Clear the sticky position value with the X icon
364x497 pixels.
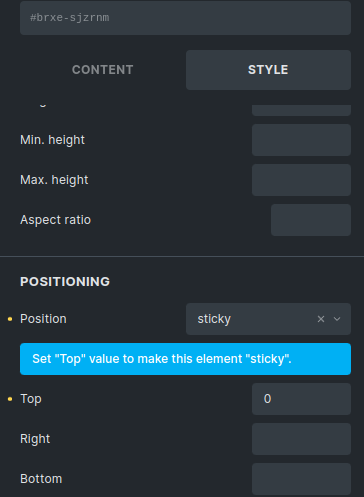point(321,319)
